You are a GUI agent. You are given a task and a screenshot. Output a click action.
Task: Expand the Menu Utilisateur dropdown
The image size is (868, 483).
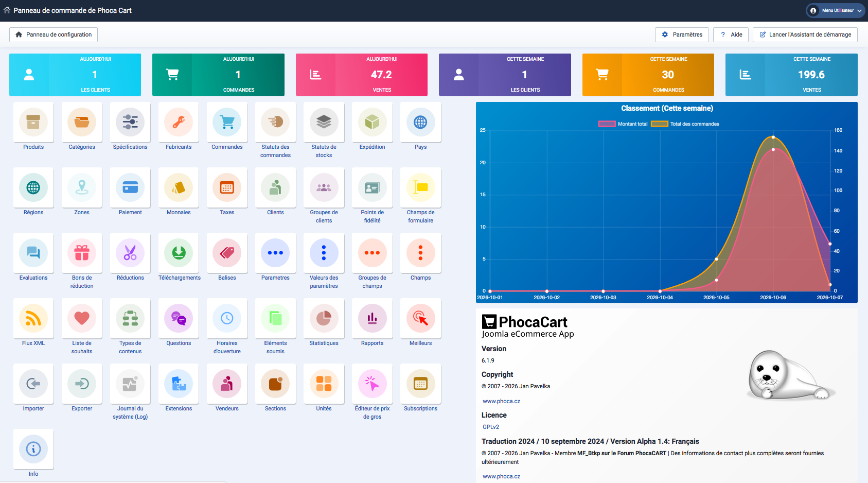click(835, 10)
